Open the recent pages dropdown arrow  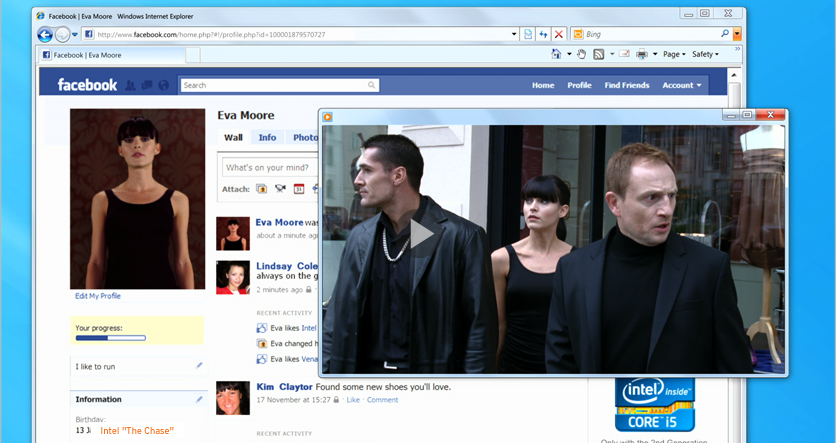(75, 35)
